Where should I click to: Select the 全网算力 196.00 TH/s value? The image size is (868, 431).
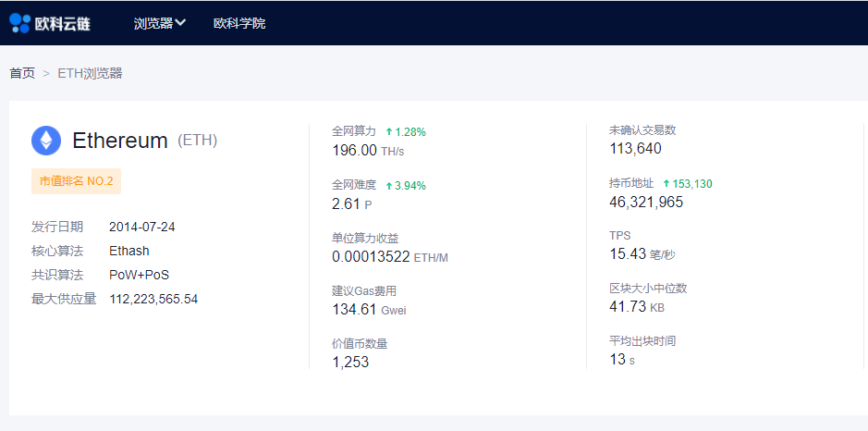tap(355, 150)
